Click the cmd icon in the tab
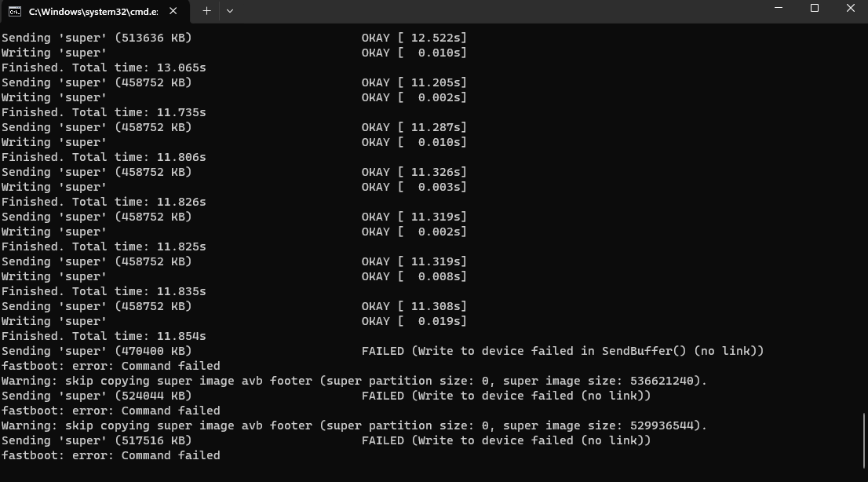This screenshot has width=868, height=482. coord(15,11)
